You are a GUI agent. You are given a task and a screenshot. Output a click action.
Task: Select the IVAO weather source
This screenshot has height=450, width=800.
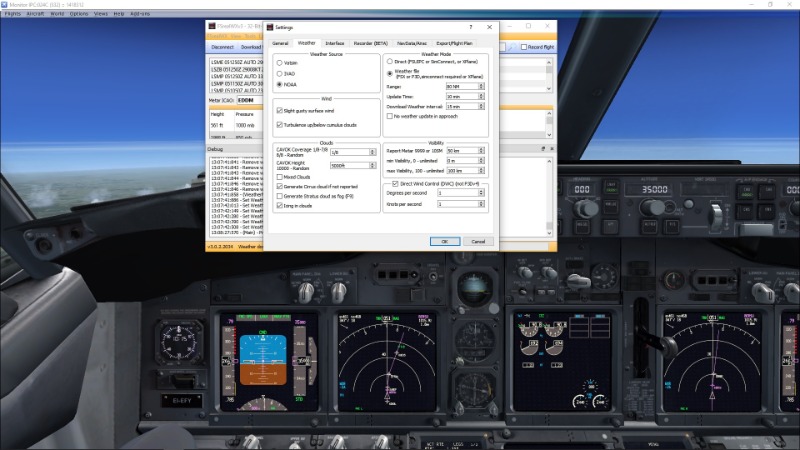[x=280, y=73]
